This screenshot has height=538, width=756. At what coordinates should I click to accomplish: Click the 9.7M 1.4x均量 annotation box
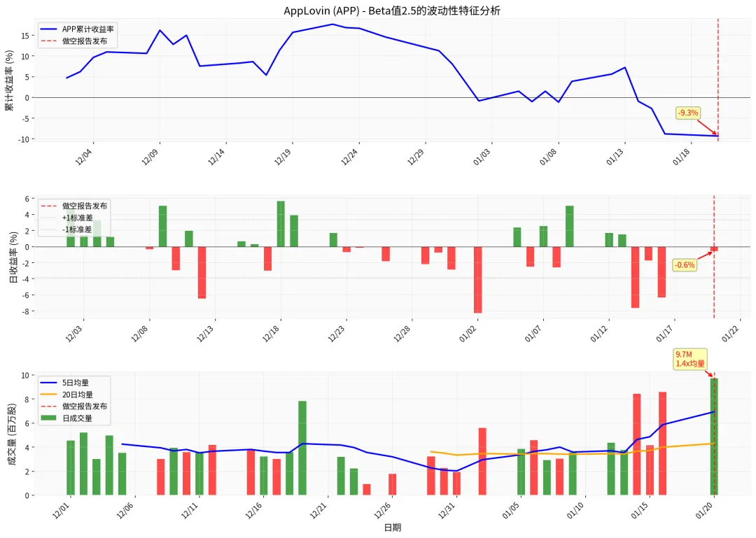(x=690, y=359)
